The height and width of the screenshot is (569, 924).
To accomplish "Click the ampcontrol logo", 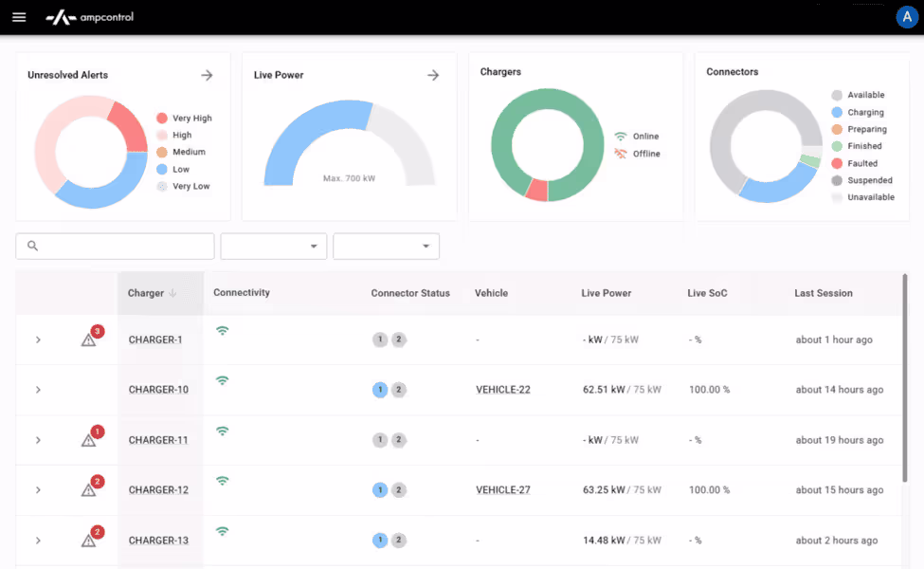I will pos(90,18).
